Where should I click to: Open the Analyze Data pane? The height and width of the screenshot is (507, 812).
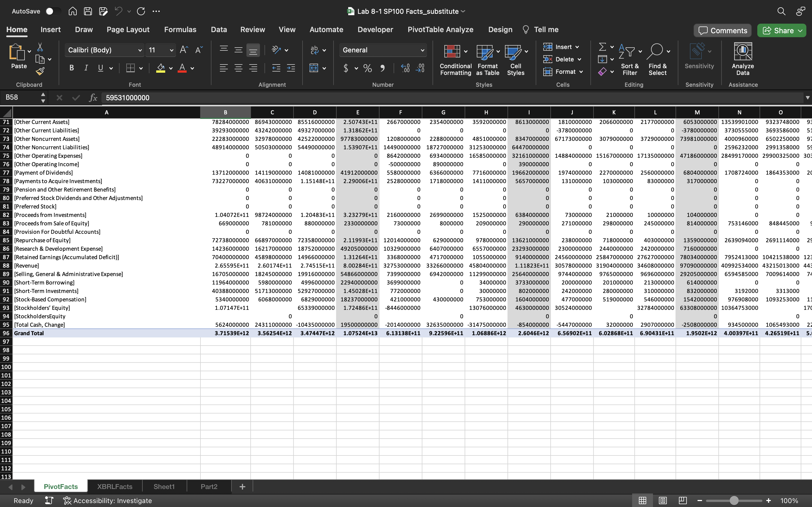pos(743,59)
